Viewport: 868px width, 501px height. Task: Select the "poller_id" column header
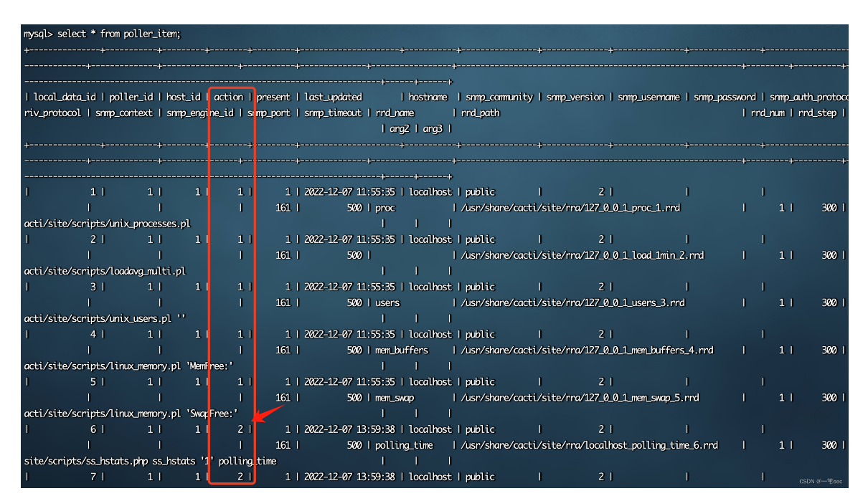(x=131, y=97)
